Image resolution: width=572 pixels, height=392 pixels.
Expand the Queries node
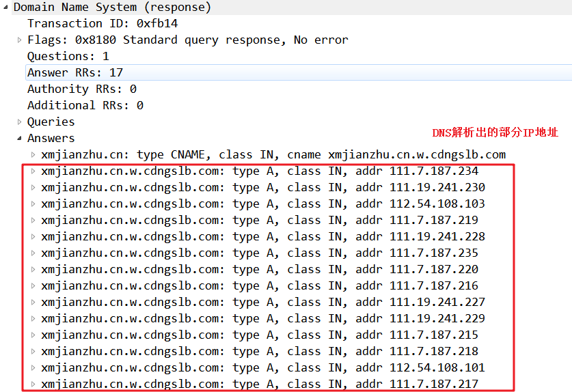(x=19, y=122)
